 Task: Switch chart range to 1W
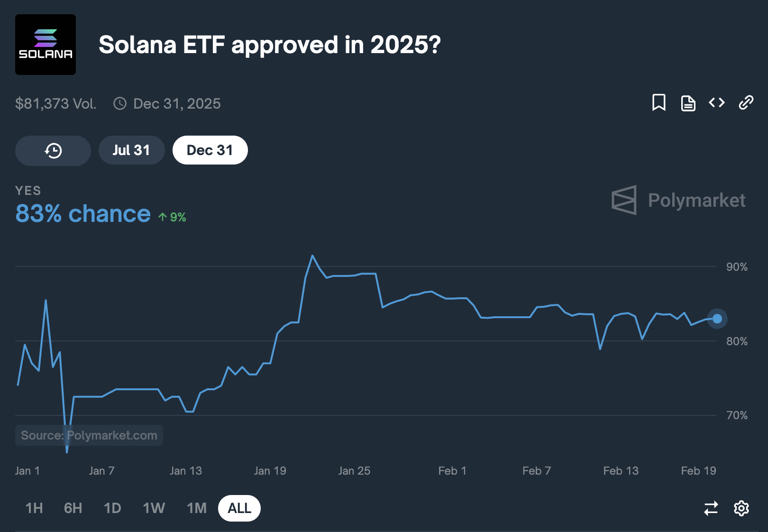154,508
